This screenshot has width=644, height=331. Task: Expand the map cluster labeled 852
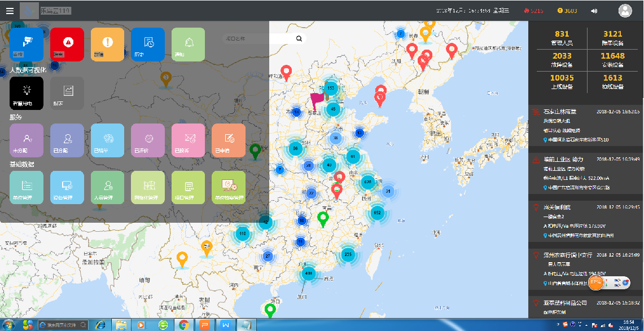[x=378, y=213]
